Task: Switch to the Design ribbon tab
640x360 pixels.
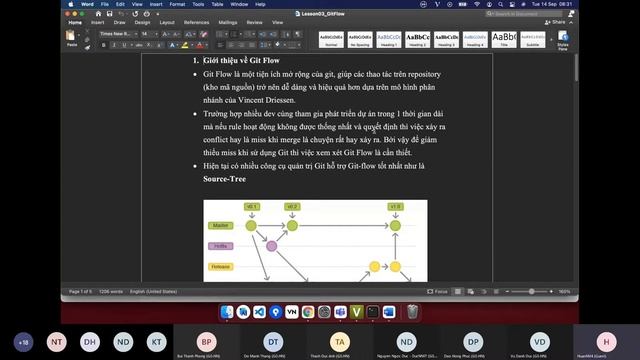Action: 142,22
